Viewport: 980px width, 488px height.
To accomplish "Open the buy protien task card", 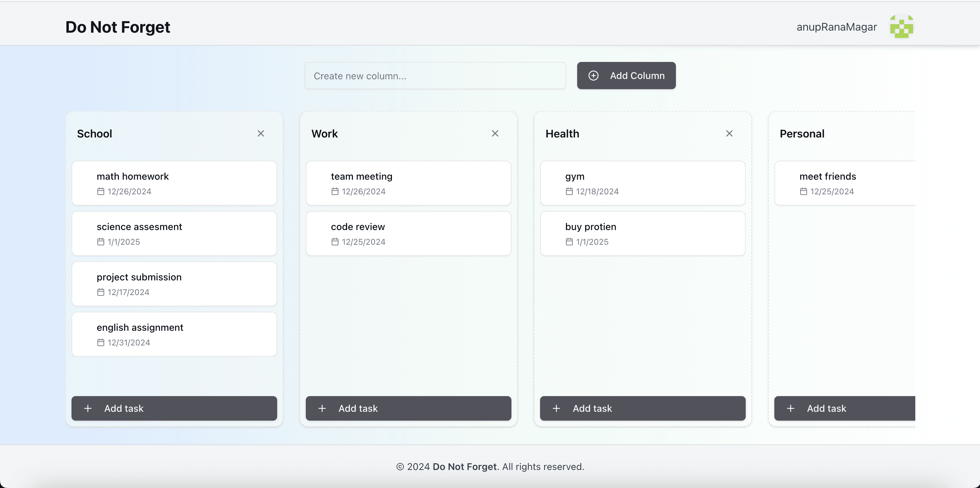I will [x=642, y=233].
